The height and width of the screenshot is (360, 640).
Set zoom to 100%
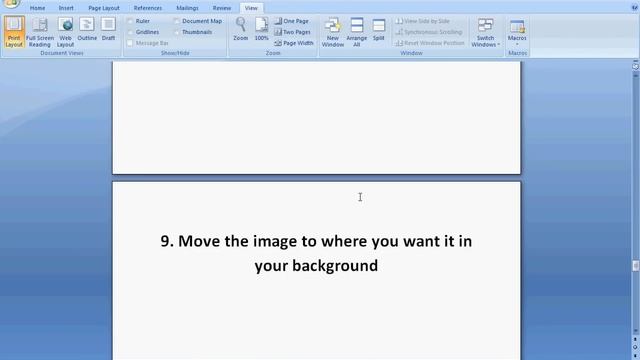[x=262, y=29]
